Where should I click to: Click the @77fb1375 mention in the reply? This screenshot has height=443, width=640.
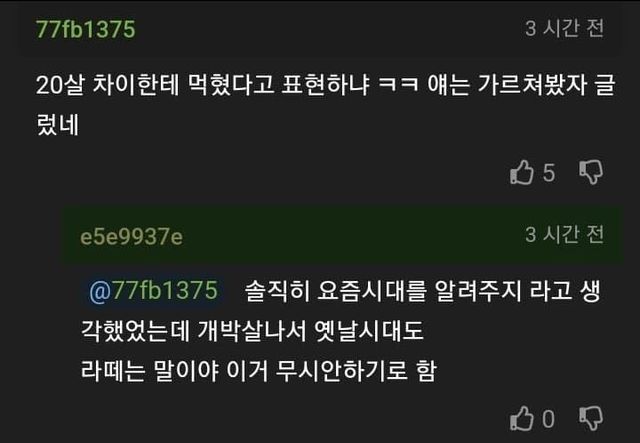click(x=153, y=291)
